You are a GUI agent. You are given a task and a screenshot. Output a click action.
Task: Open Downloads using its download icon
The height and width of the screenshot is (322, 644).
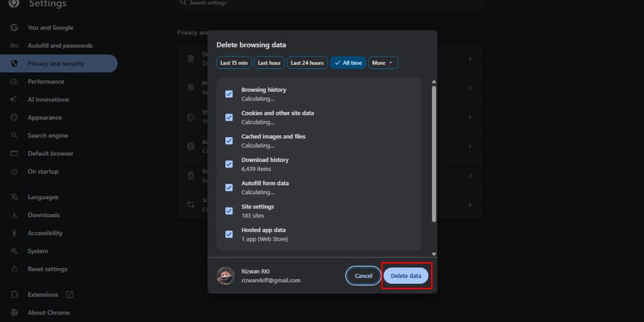coord(14,215)
